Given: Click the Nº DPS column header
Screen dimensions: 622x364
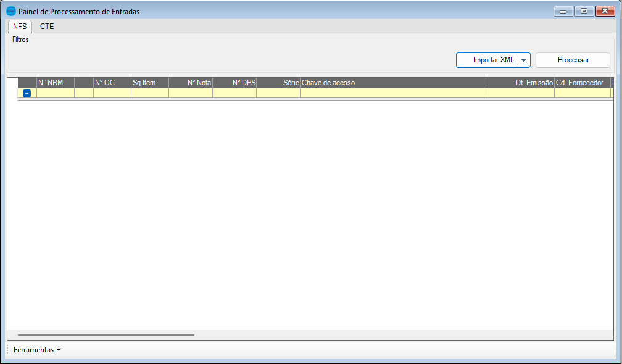Looking at the screenshot, I should (235, 83).
